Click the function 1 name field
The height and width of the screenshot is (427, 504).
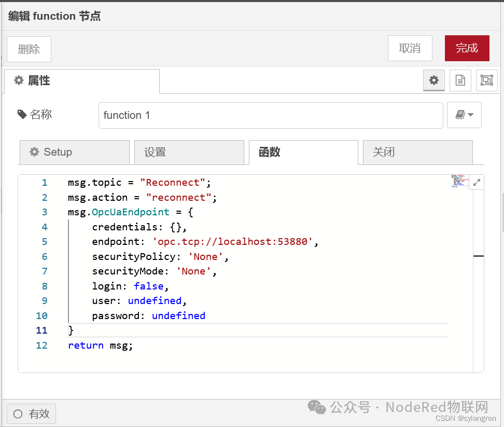click(271, 115)
